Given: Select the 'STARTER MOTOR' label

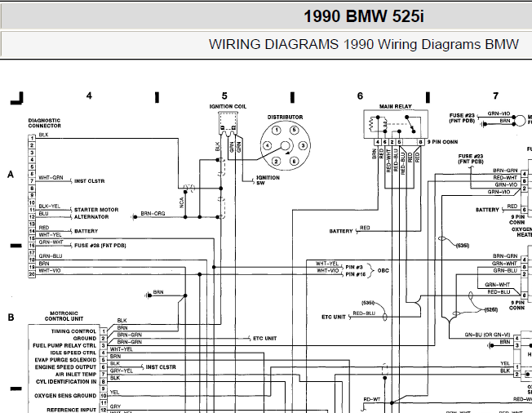Looking at the screenshot, I should click(96, 210).
